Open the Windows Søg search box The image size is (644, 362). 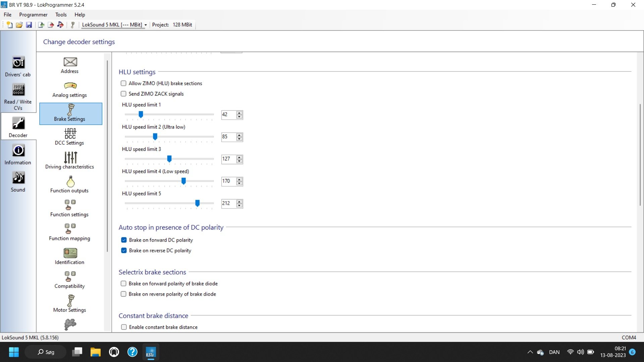pyautogui.click(x=46, y=352)
